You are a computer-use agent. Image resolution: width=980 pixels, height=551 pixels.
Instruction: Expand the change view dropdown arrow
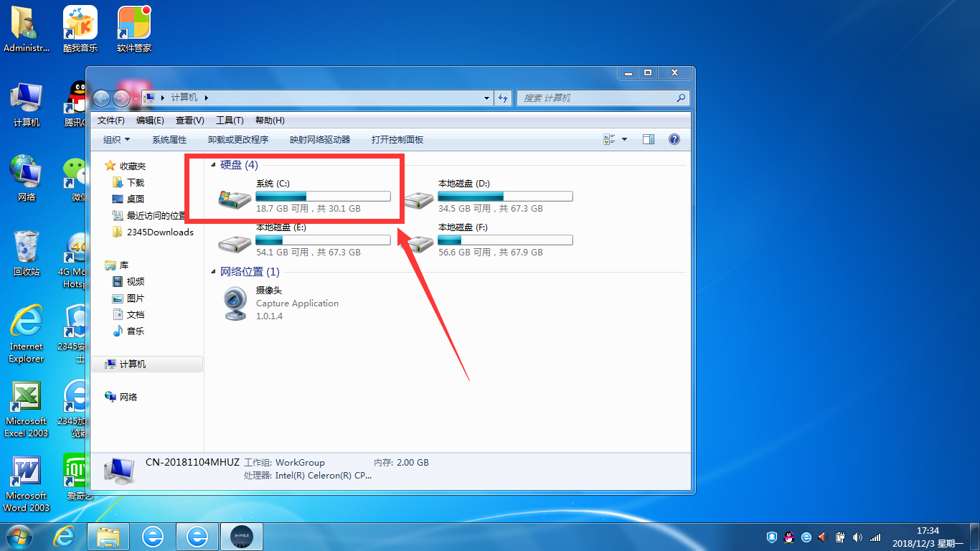[624, 140]
